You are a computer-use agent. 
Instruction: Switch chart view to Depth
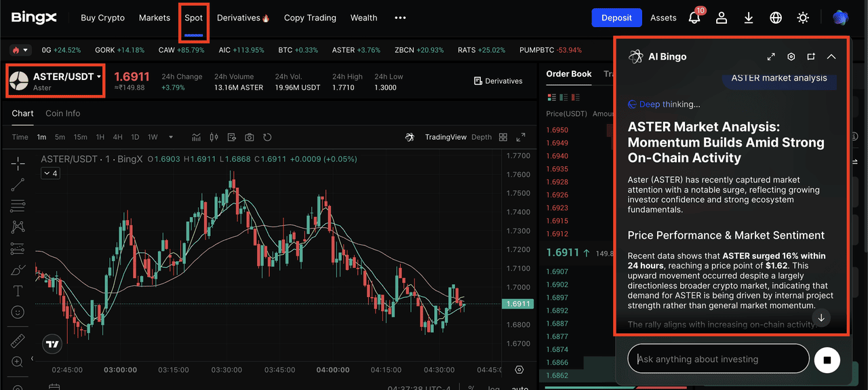(x=481, y=137)
